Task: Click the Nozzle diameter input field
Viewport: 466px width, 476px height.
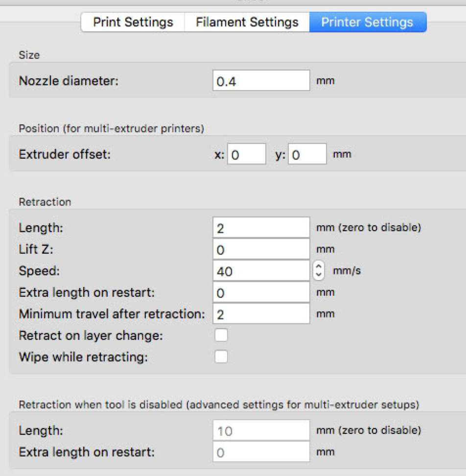Action: click(x=261, y=81)
